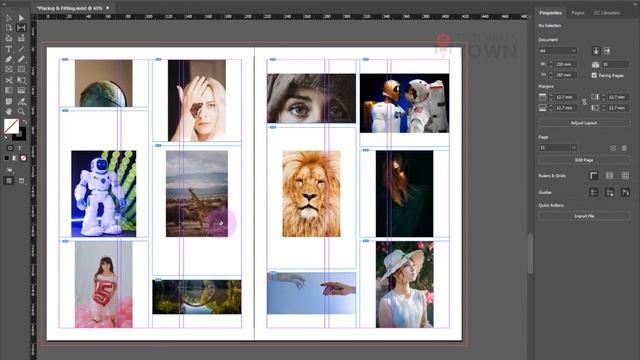
Task: Switch to the Properties tab
Action: (x=550, y=13)
